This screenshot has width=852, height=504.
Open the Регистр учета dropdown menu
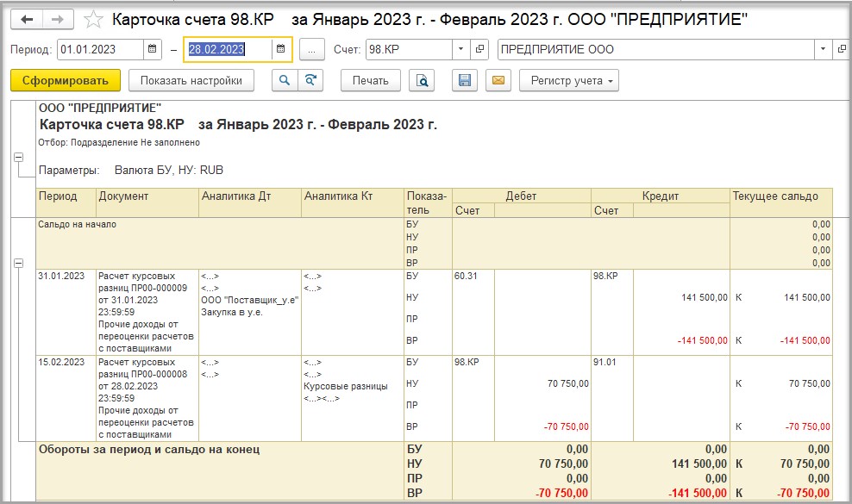568,81
